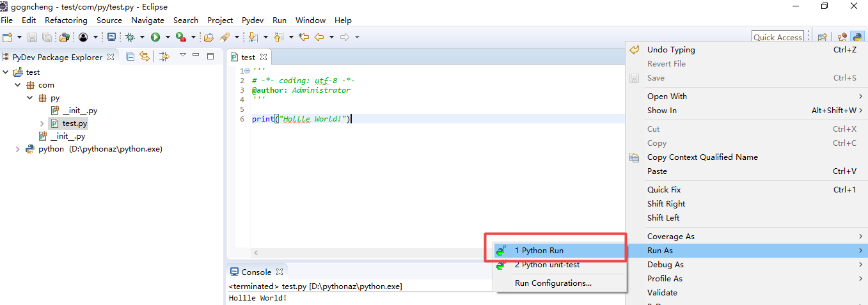Open the Debug dropdown arrow

point(142,37)
